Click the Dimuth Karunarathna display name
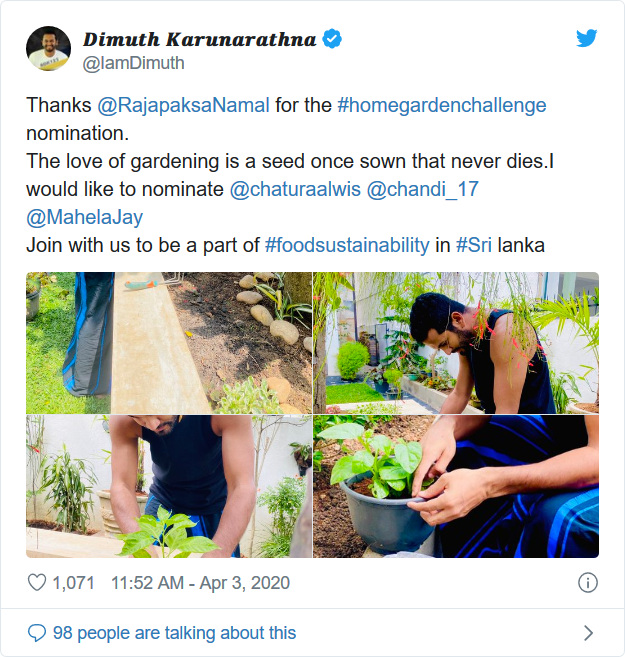 tap(200, 40)
